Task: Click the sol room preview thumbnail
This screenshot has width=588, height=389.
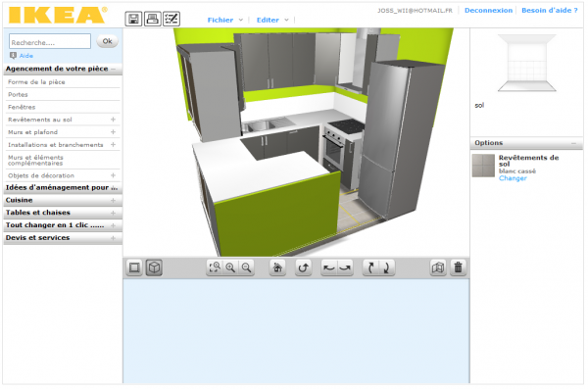Action: coord(526,63)
